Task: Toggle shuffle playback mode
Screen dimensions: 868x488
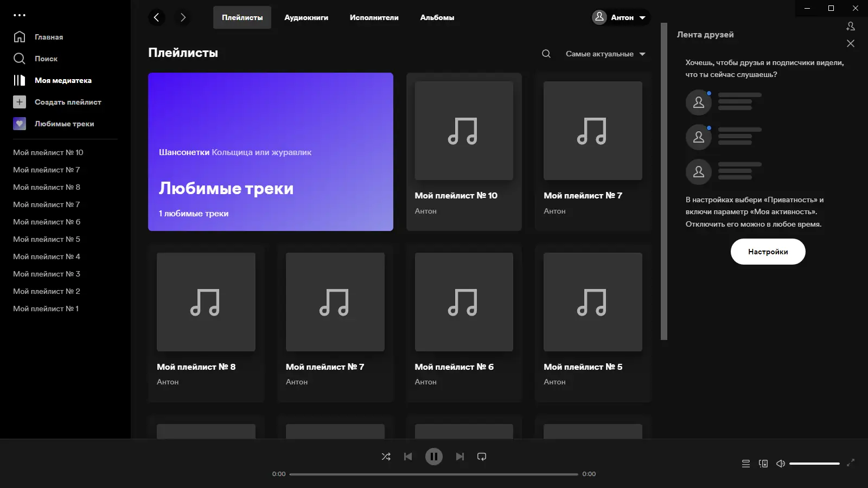Action: (386, 457)
